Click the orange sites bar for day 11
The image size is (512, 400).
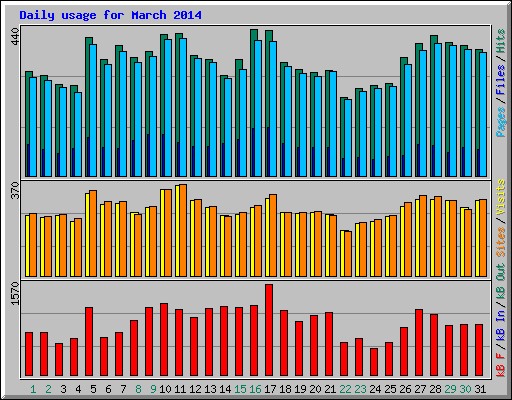pos(183,230)
